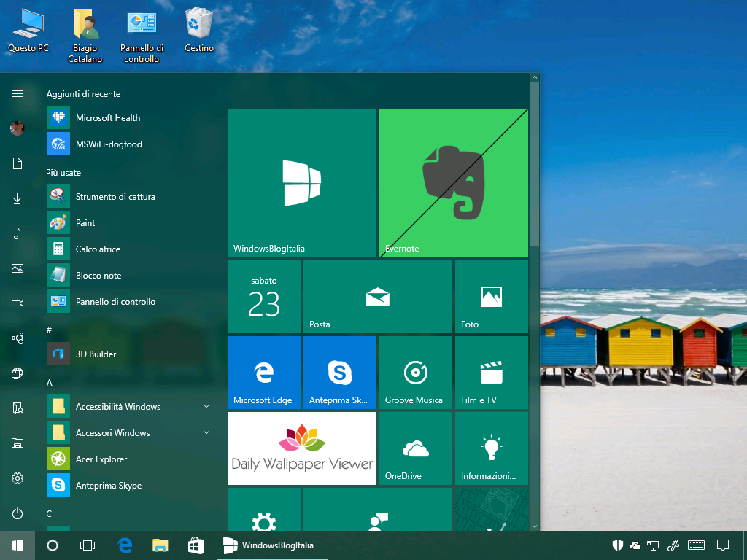Launch Acer Explorer app
747x560 pixels.
(x=128, y=459)
